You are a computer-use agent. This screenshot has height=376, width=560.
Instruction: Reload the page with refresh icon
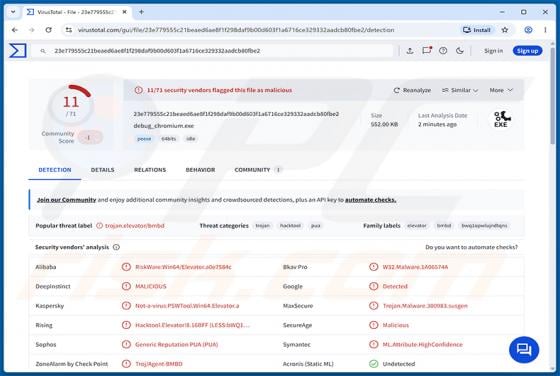pos(49,30)
